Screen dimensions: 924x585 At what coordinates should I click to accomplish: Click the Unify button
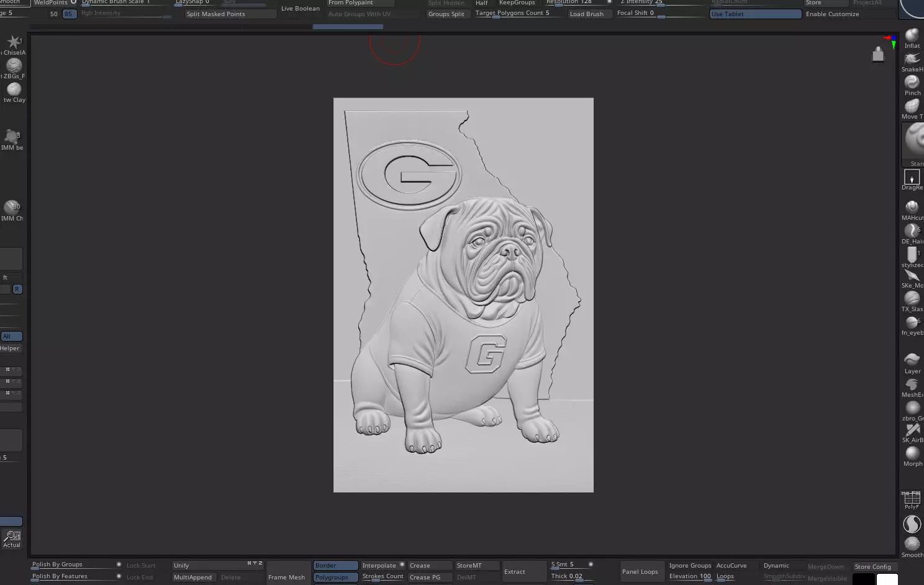pos(217,566)
